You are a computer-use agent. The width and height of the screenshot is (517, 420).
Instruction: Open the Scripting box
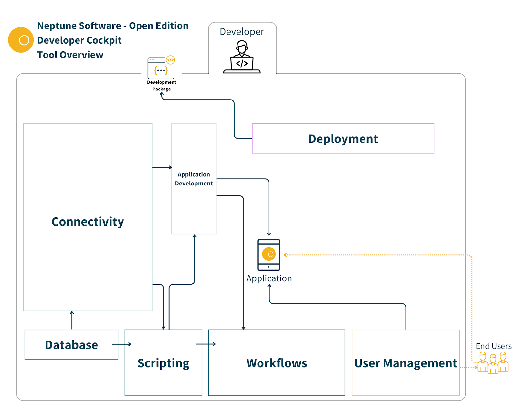pos(163,363)
